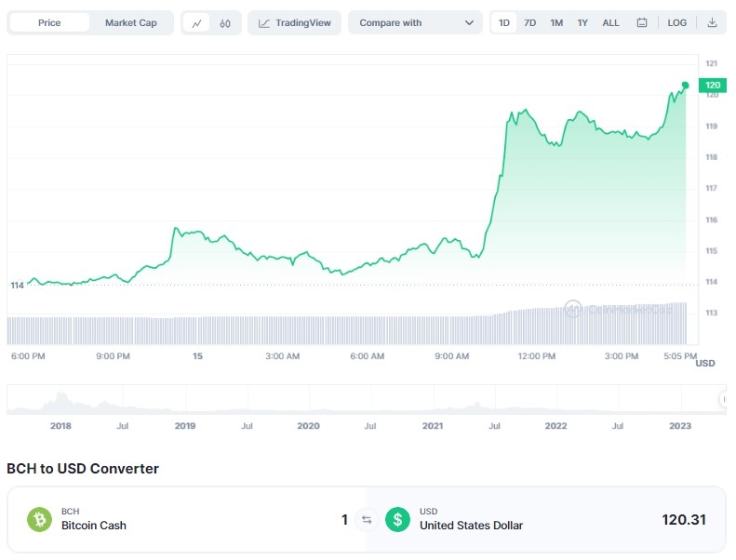This screenshot has height=560, width=736.
Task: Click the 114 opening price label
Action: tap(18, 286)
